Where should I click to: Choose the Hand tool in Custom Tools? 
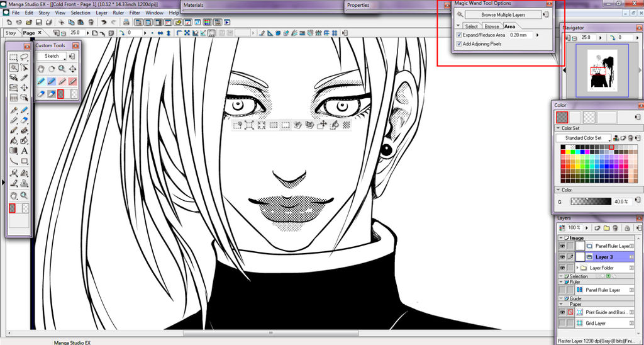(41, 69)
